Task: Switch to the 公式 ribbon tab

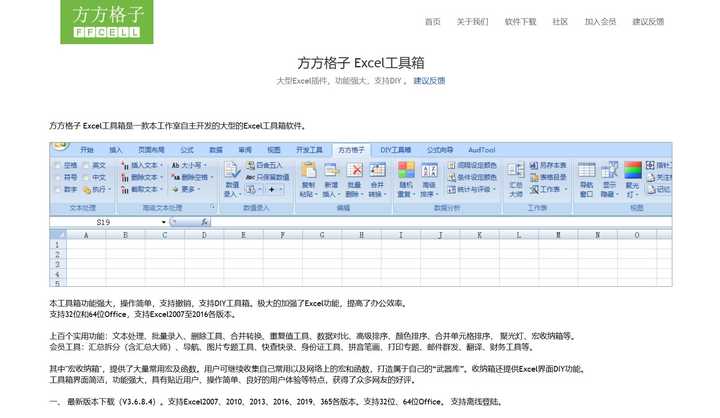Action: tap(187, 150)
